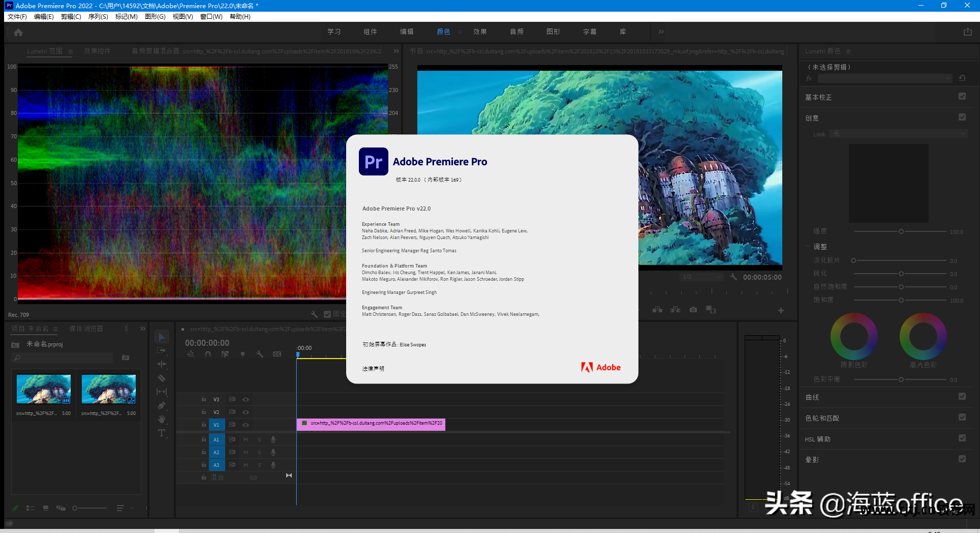Hide track V3 output eye
This screenshot has height=533, width=980.
point(246,399)
